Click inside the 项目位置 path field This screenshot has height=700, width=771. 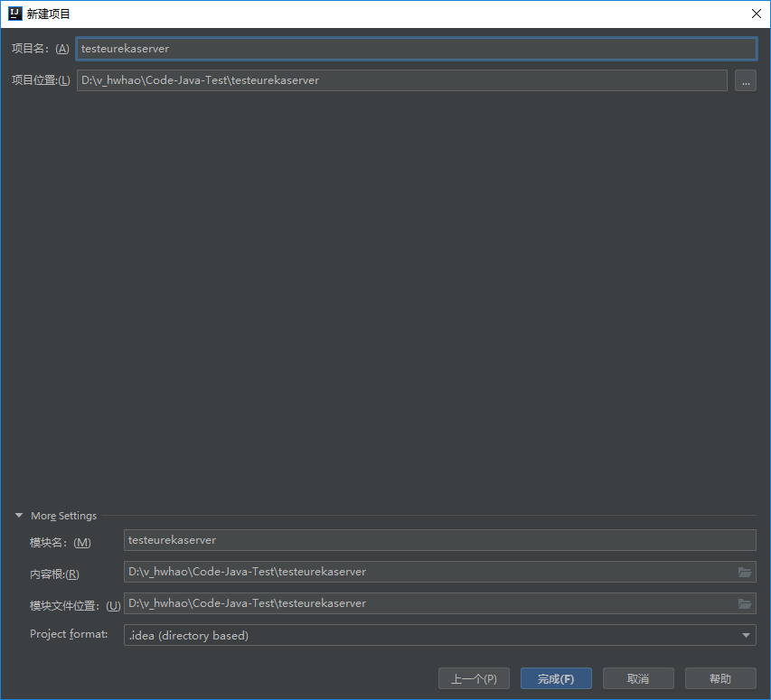401,80
